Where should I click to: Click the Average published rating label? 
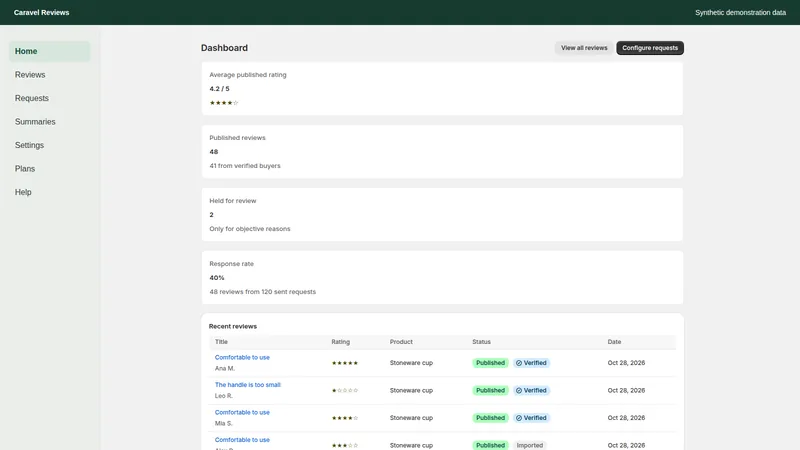[x=247, y=75]
